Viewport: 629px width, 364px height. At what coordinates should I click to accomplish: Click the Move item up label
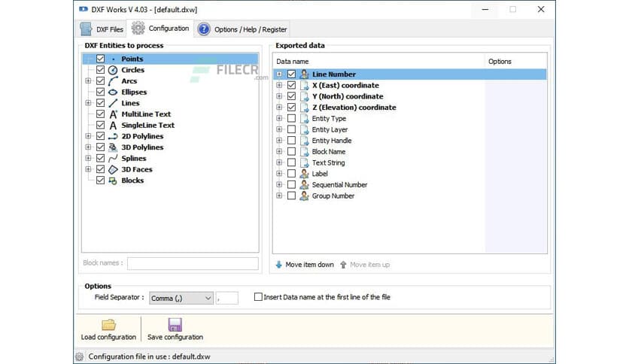[369, 265]
